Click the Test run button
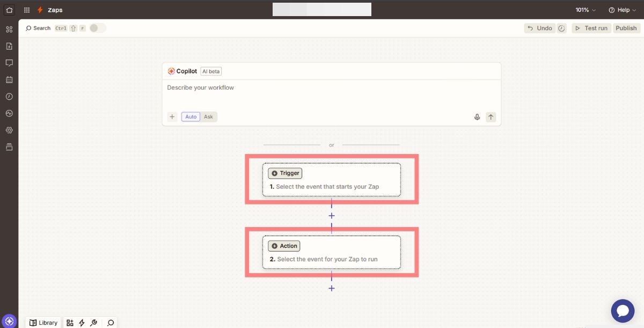Viewport: 644px width, 328px height. click(591, 28)
